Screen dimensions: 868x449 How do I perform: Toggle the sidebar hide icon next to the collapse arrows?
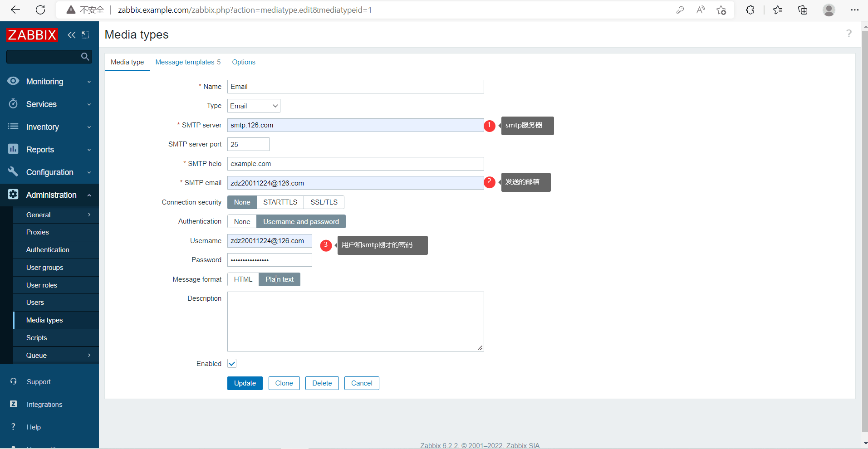(85, 35)
